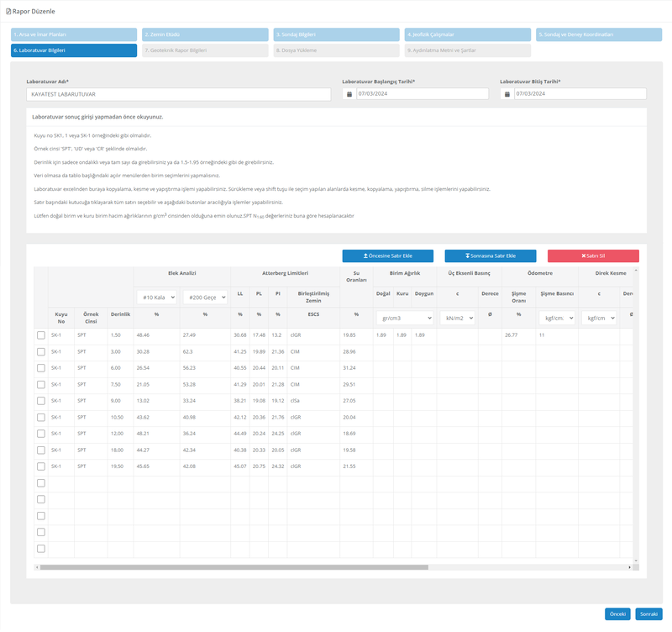Click down arrow of vertical table scrollbar
Screen dimensions: 672x632
(636, 560)
